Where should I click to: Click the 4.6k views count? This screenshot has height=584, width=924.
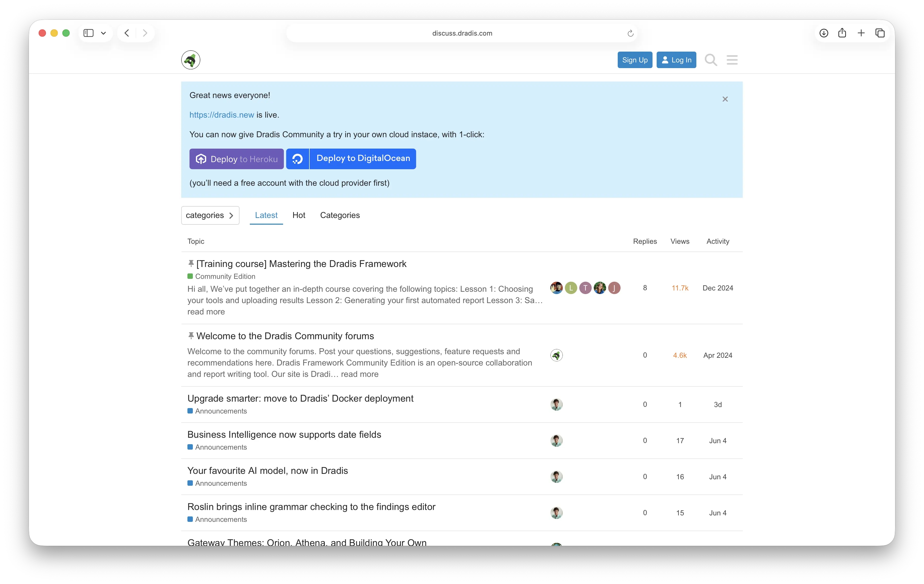tap(680, 355)
